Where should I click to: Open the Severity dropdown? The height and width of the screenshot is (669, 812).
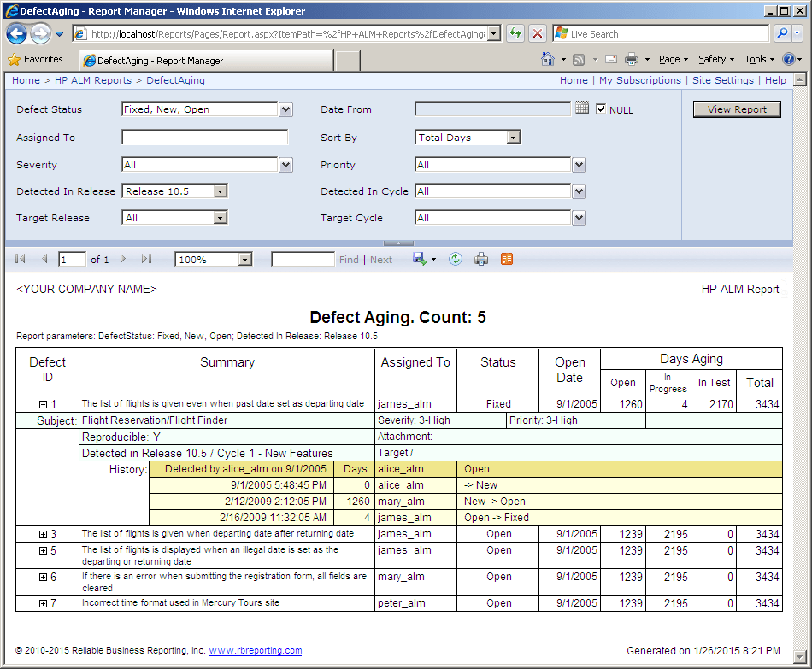tap(285, 164)
